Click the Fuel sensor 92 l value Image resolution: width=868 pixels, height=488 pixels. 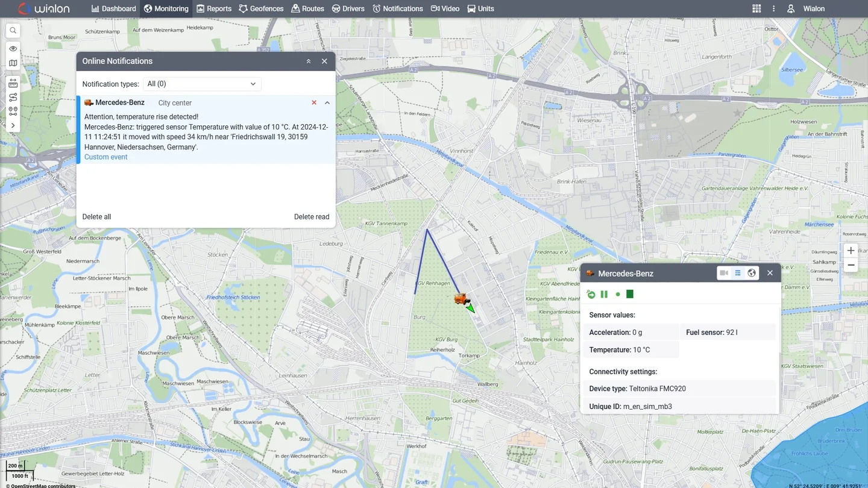(728, 332)
